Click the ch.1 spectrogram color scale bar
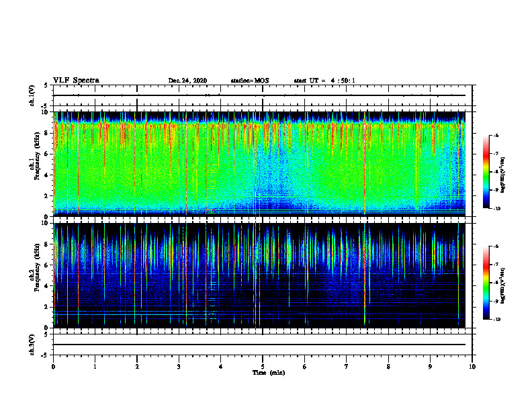 (x=486, y=172)
